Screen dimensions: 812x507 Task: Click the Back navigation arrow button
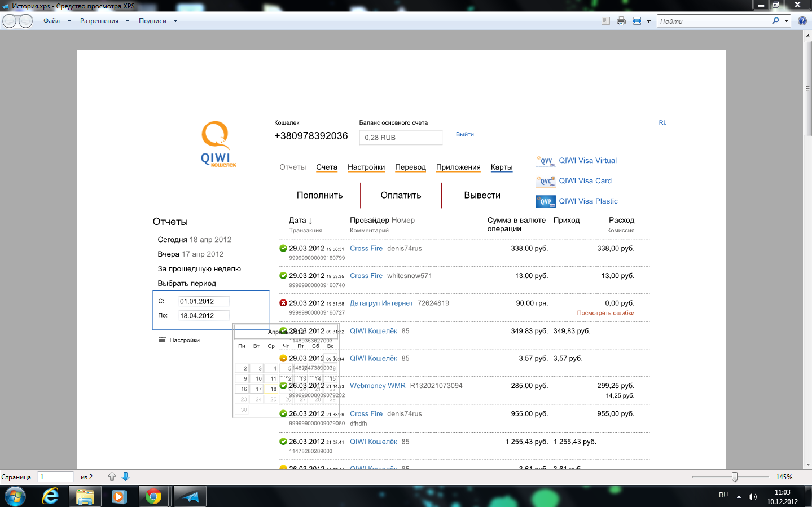tap(10, 21)
